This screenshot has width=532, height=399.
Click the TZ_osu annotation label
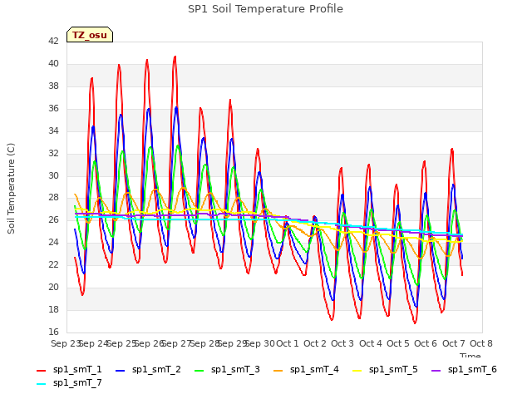click(x=90, y=35)
